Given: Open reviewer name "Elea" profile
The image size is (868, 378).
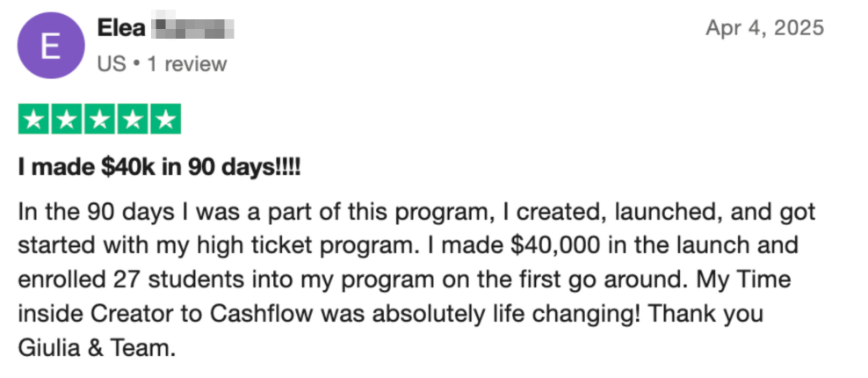Looking at the screenshot, I should [x=120, y=28].
